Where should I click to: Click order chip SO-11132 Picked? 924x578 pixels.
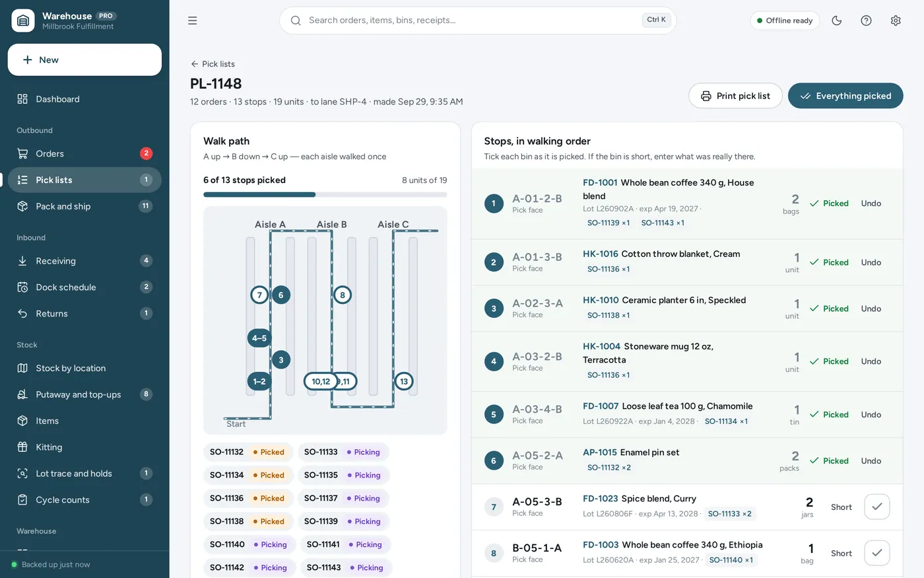248,452
